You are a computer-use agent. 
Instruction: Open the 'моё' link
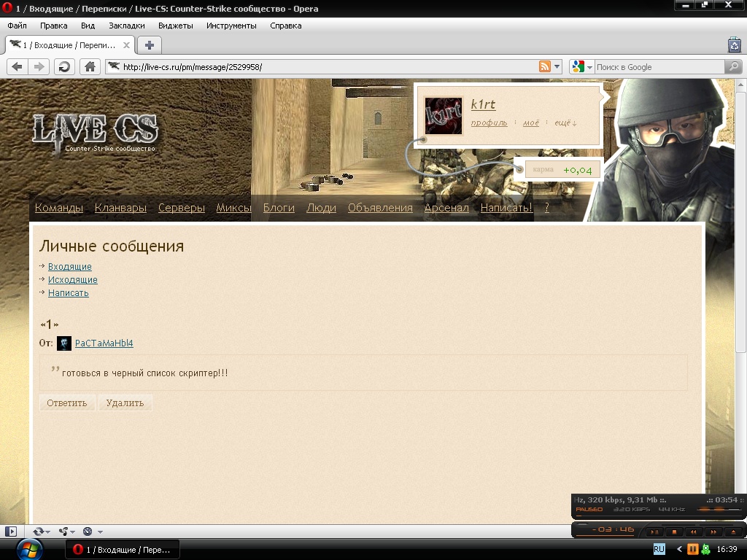(531, 122)
